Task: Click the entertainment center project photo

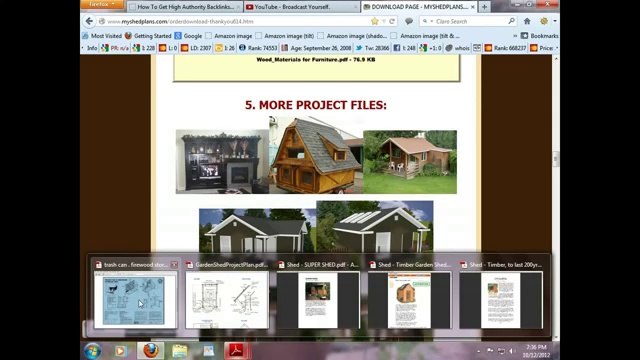Action: click(x=222, y=162)
